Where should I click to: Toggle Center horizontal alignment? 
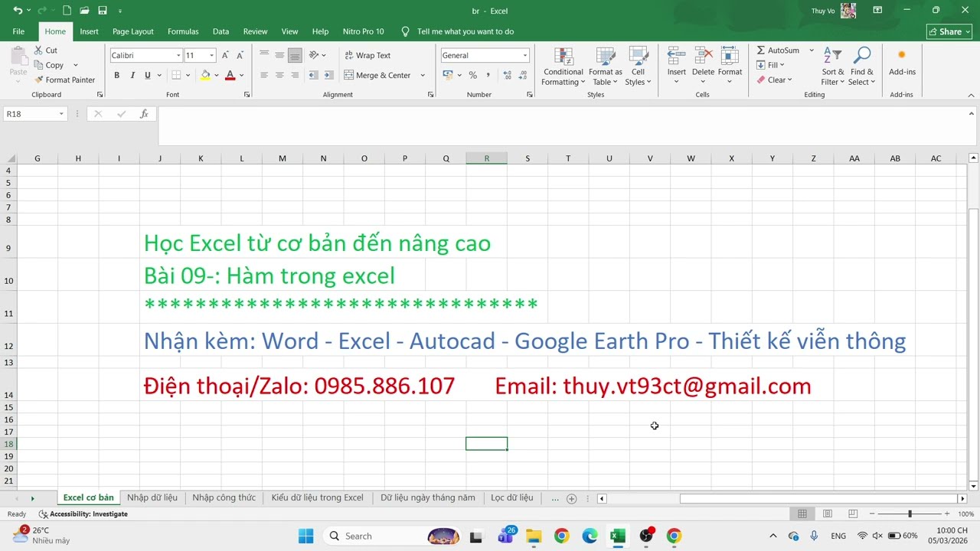279,75
